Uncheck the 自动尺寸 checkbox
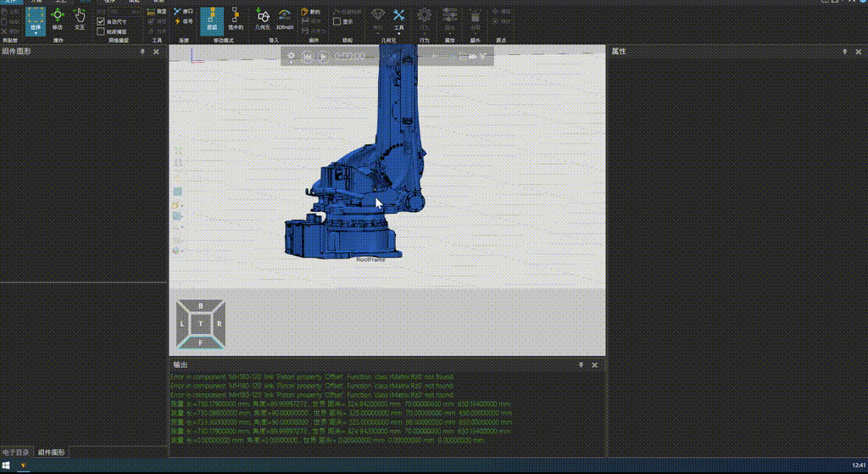 (x=101, y=21)
